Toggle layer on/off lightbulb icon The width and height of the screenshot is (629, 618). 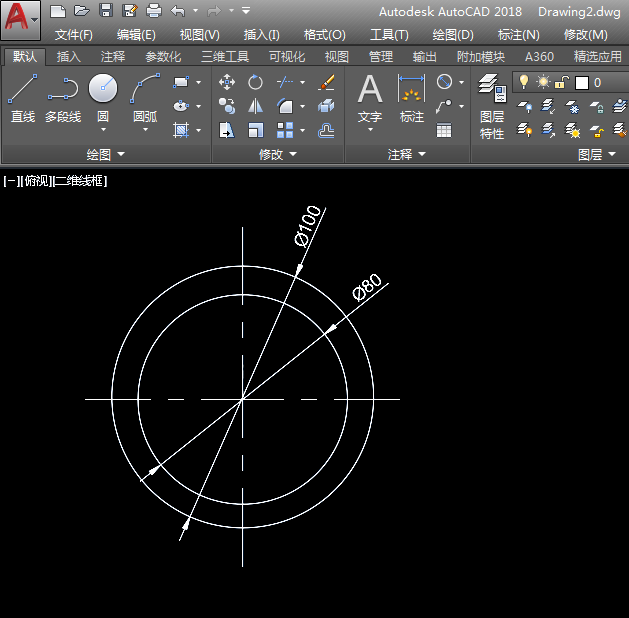(524, 82)
